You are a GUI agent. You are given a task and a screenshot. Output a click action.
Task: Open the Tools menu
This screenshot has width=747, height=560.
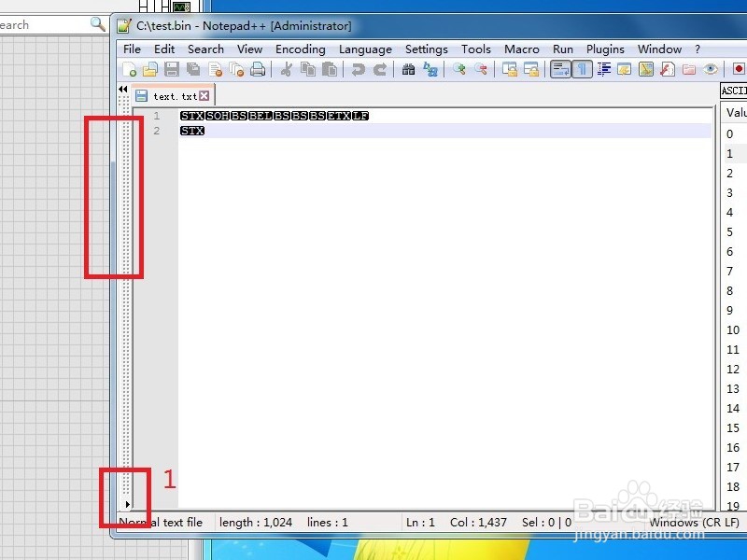(476, 49)
